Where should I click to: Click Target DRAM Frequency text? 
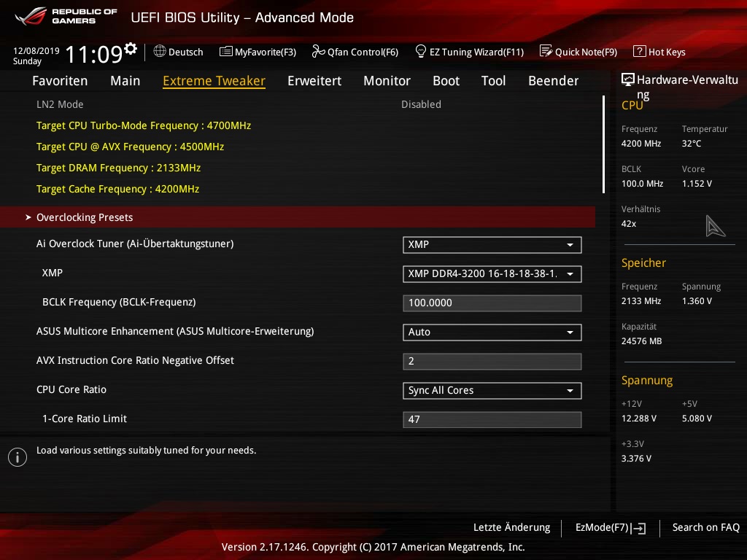pos(118,168)
